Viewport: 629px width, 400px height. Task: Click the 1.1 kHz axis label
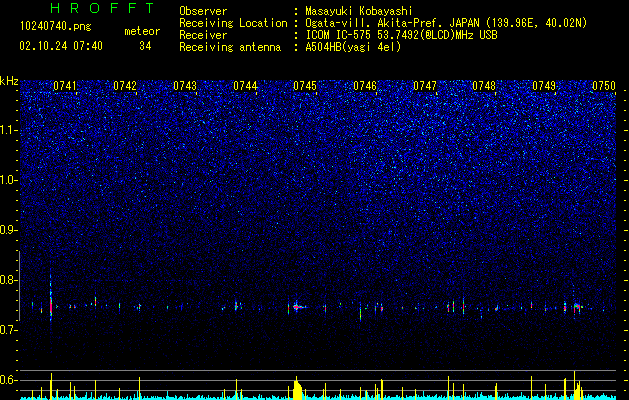point(8,130)
